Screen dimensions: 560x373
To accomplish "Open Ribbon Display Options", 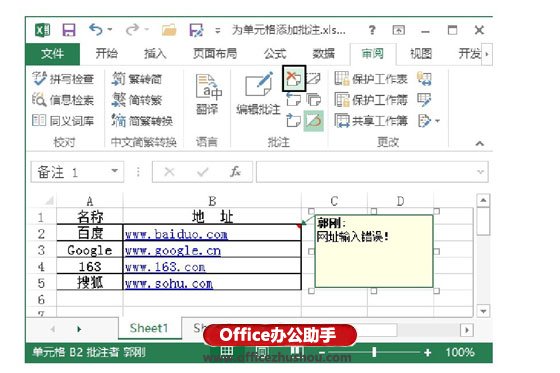I will [x=399, y=30].
